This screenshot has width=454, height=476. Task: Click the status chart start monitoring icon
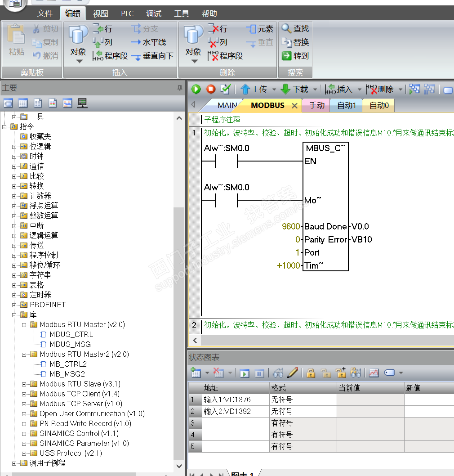(x=245, y=373)
